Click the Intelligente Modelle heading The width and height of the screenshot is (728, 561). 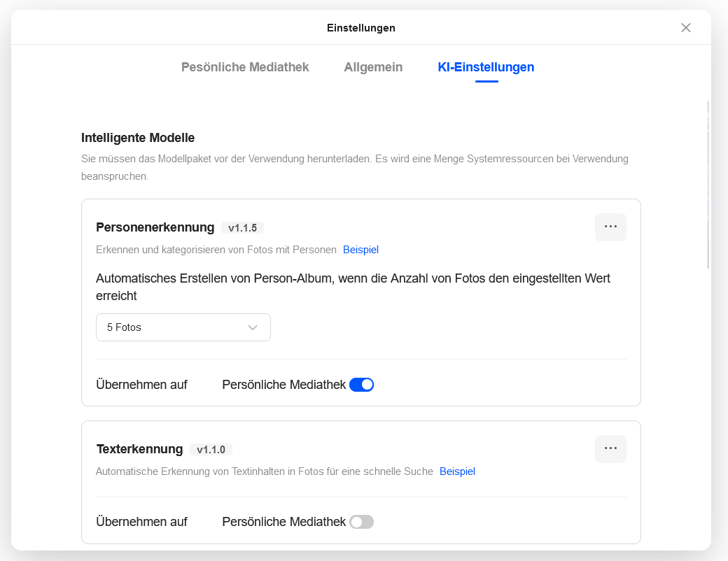[138, 138]
